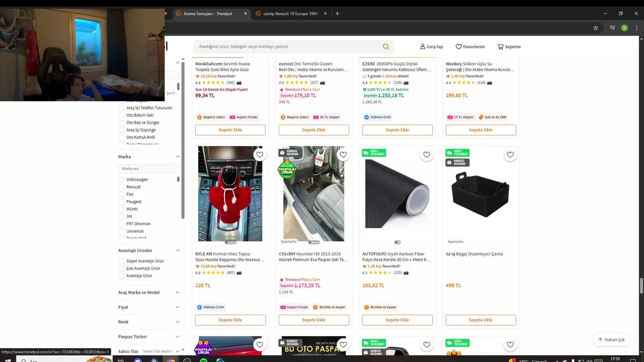
Task: Open the Sepetim shopping cart
Action: pos(509,47)
